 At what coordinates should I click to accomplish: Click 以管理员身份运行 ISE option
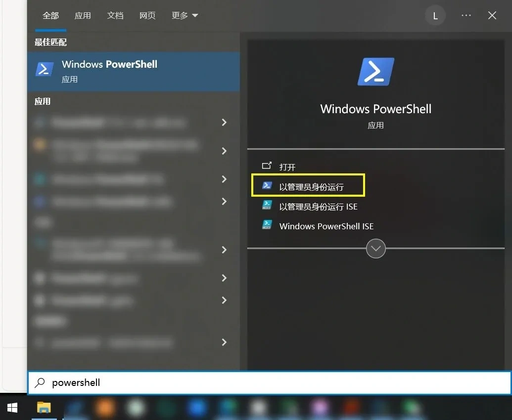coord(319,207)
